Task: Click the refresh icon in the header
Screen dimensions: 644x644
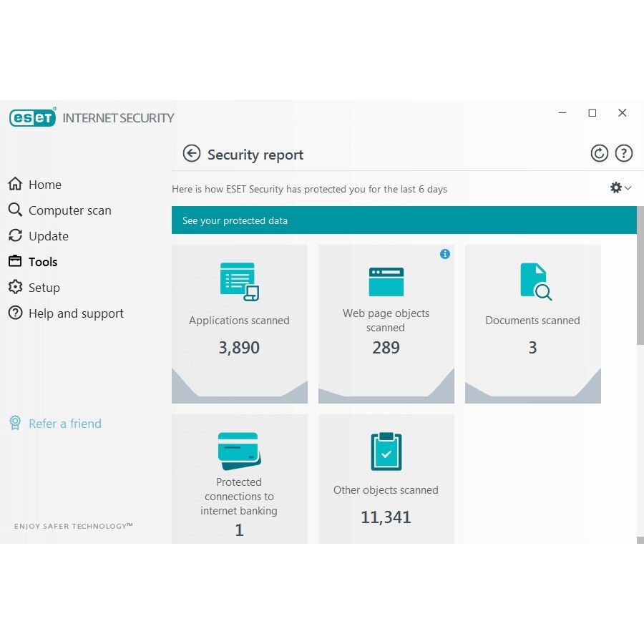Action: coord(599,153)
